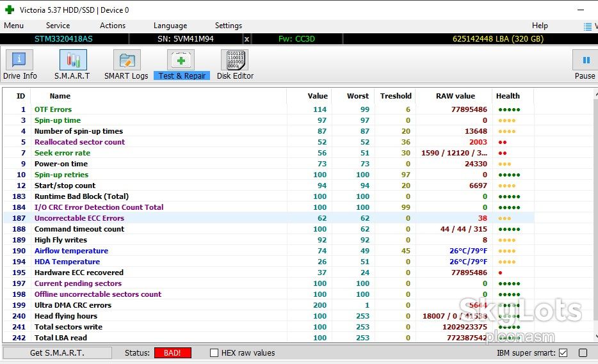This screenshot has width=598, height=364.
Task: Select the OTF Errors row
Action: coord(268,109)
